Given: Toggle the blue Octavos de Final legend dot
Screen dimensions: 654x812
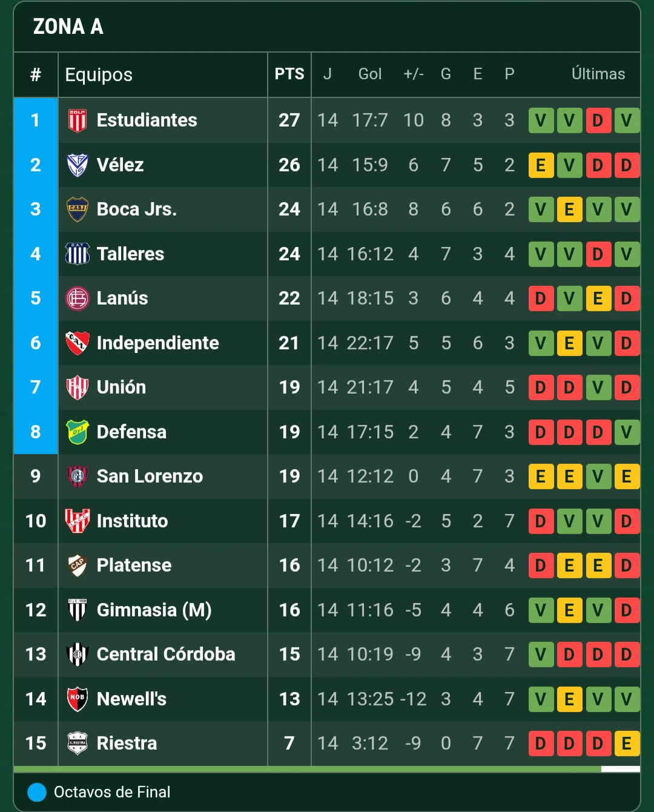Looking at the screenshot, I should point(36,792).
